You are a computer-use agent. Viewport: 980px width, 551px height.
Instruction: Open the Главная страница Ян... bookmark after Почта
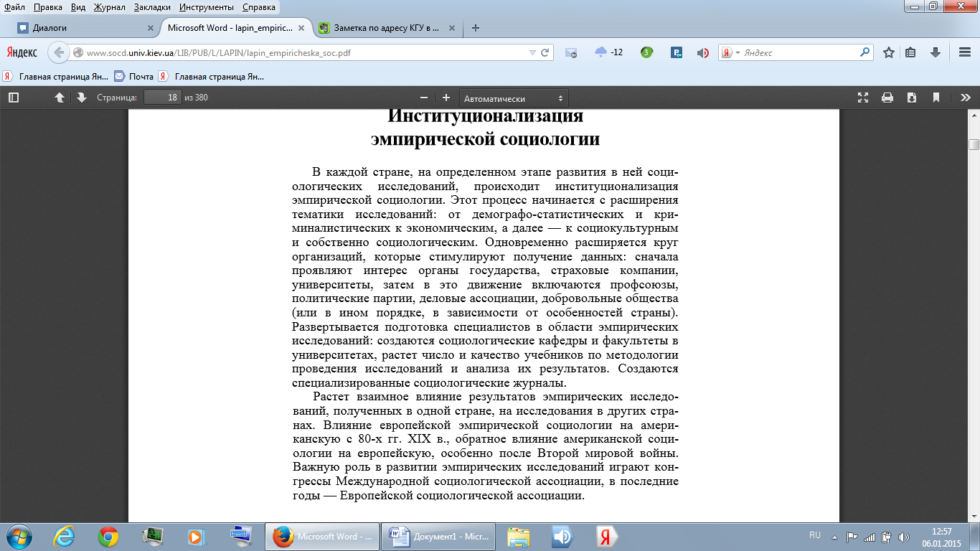coord(212,76)
